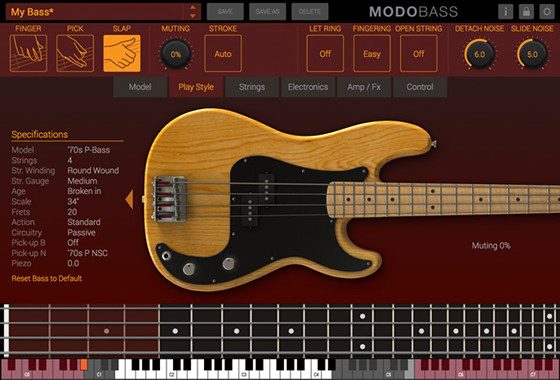This screenshot has width=560, height=380.
Task: Switch to the Strings tab
Action: (x=252, y=87)
